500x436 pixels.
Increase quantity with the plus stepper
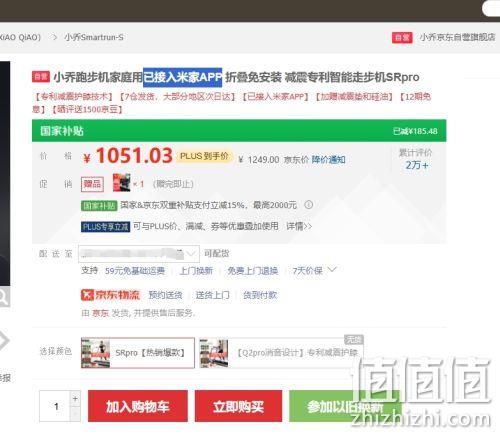click(x=75, y=398)
